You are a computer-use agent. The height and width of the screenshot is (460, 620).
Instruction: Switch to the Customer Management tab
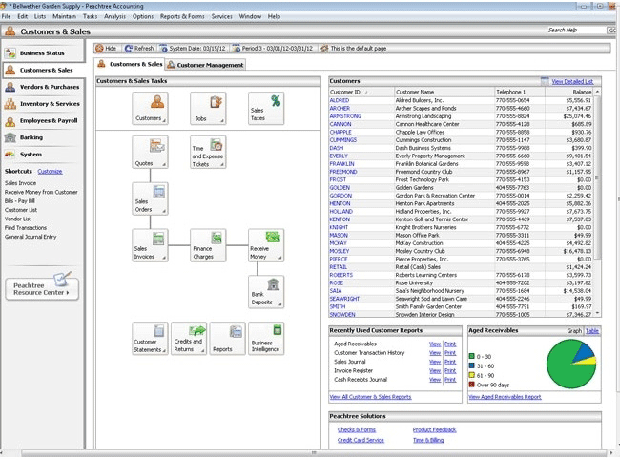pyautogui.click(x=205, y=65)
